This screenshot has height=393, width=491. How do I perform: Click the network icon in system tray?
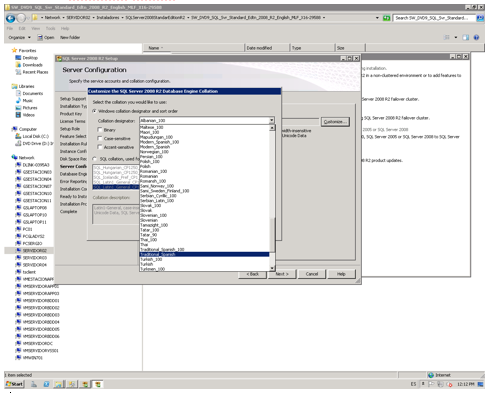pyautogui.click(x=441, y=384)
